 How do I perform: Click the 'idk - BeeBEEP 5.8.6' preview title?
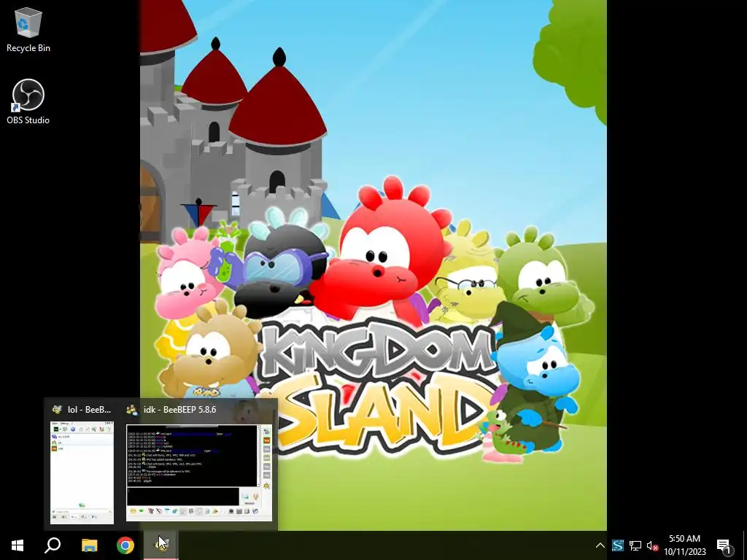click(179, 410)
